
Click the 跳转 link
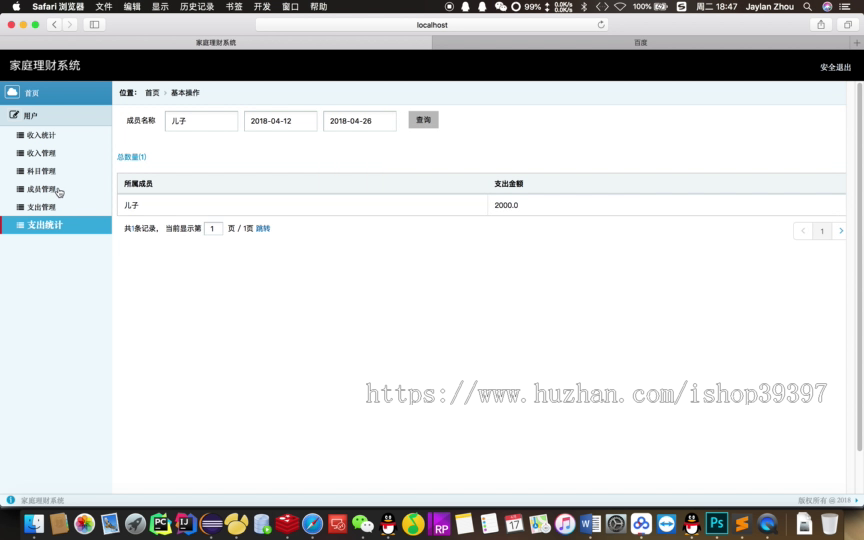tap(263, 228)
